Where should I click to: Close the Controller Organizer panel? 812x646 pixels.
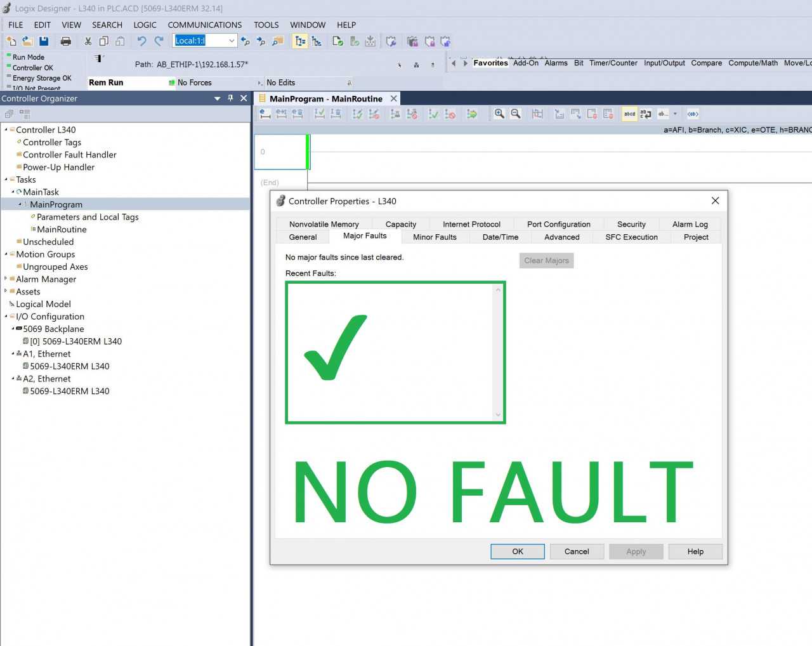tap(244, 98)
